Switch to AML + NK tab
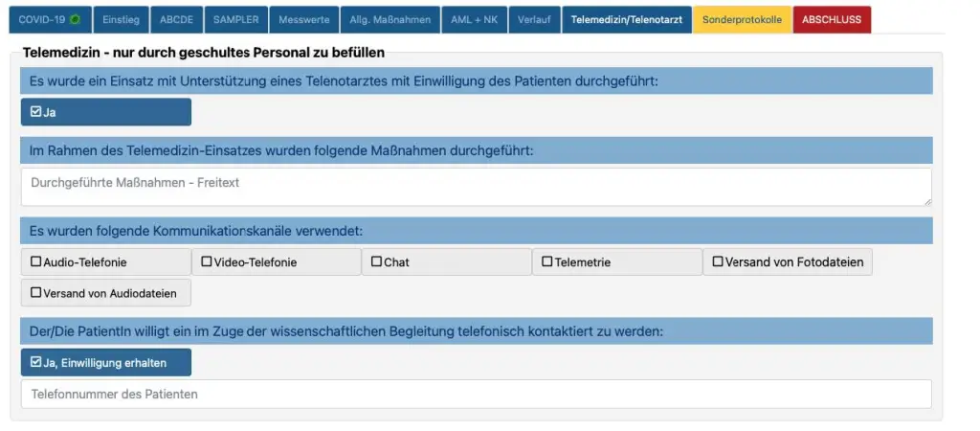Image resolution: width=980 pixels, height=431 pixels. click(474, 19)
